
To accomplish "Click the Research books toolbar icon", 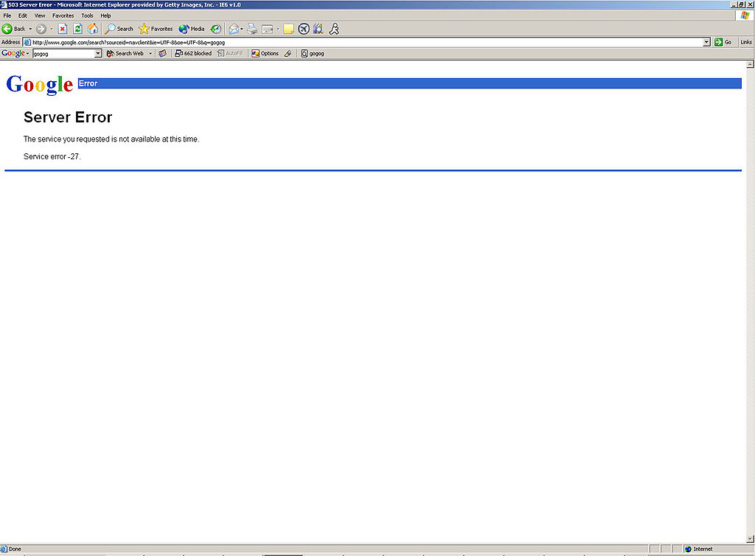I will (x=318, y=29).
